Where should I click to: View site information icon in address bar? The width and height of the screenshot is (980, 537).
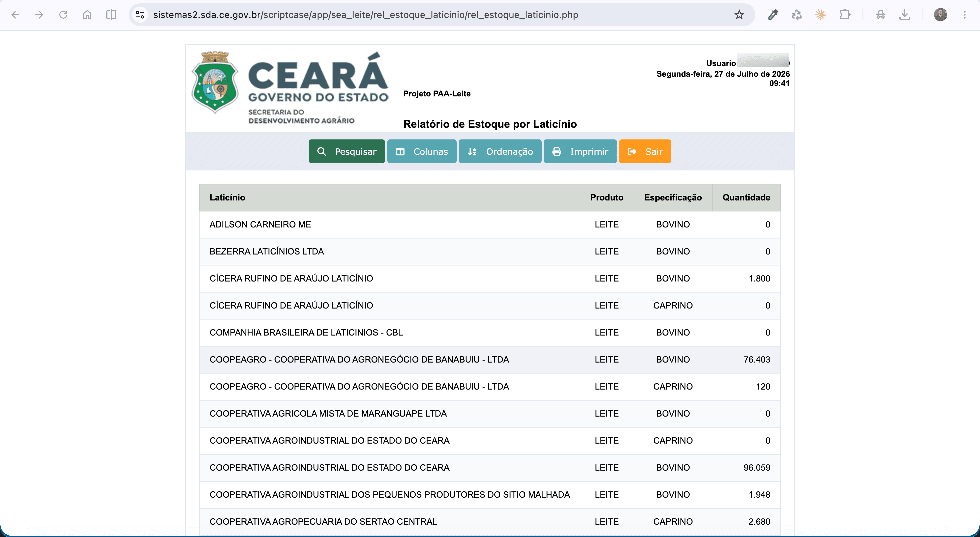tap(140, 15)
